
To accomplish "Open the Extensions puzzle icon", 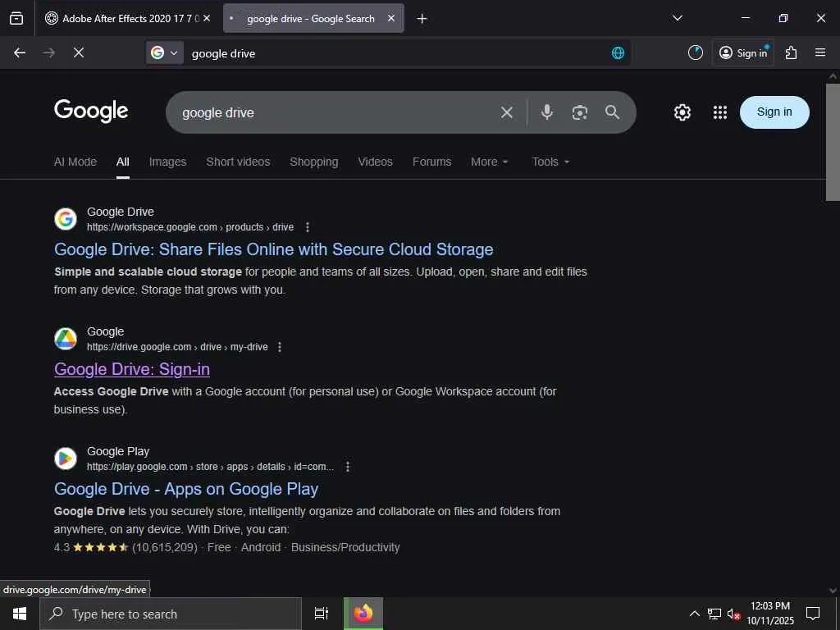I will (x=792, y=52).
